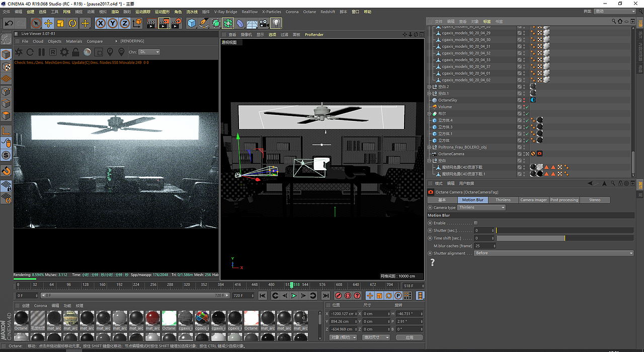Screen dimensions: 644x352
Task: Play the animation forward
Action: tap(294, 296)
